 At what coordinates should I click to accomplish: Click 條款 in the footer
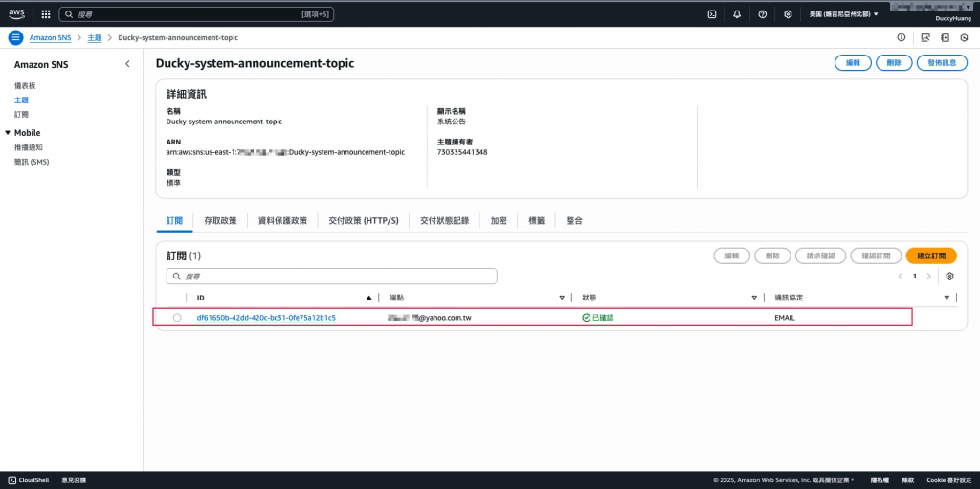[907, 480]
